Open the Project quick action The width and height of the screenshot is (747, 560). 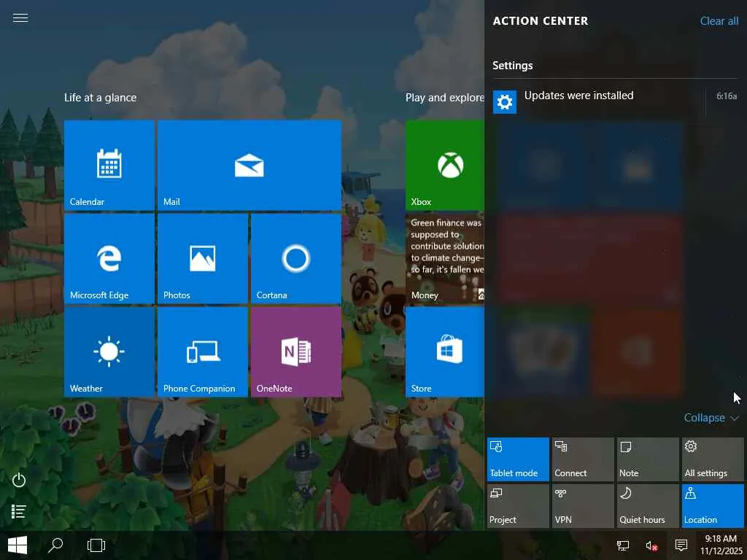[518, 506]
